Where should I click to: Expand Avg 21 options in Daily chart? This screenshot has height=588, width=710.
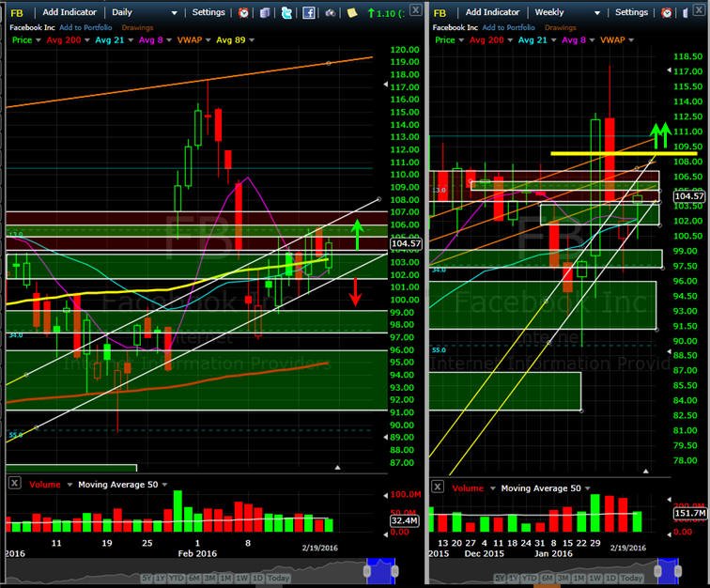pos(131,40)
